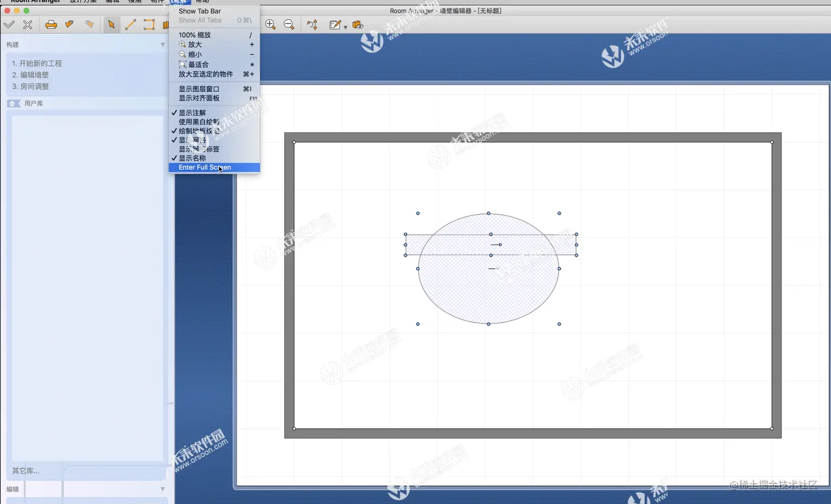Choose 显示对齐面板 menu item
The image size is (831, 504).
click(x=214, y=98)
